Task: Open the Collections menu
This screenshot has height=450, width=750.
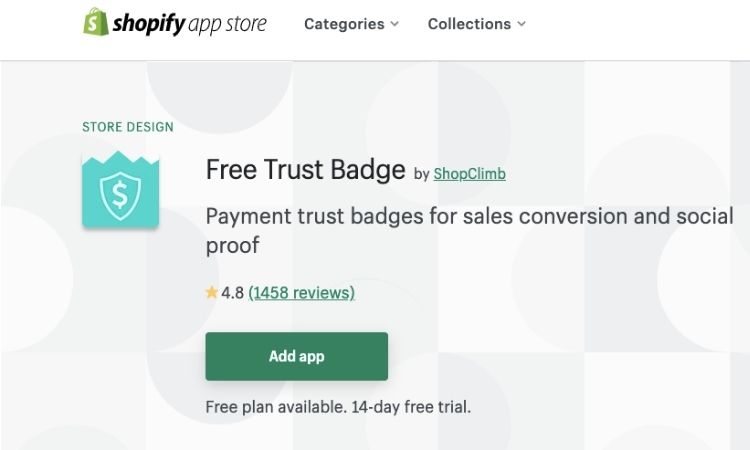Action: 469,24
